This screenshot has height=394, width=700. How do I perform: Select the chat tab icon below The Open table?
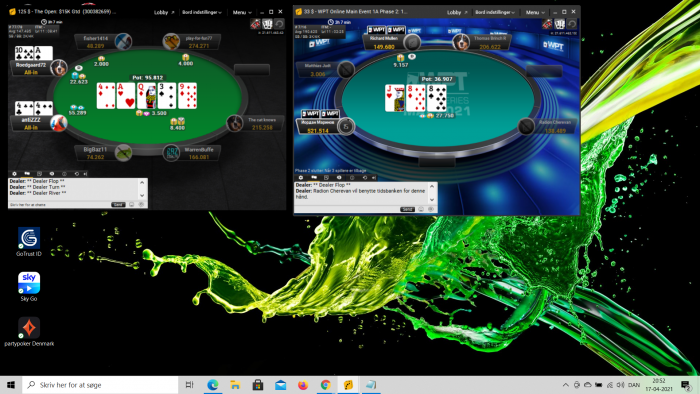click(27, 174)
